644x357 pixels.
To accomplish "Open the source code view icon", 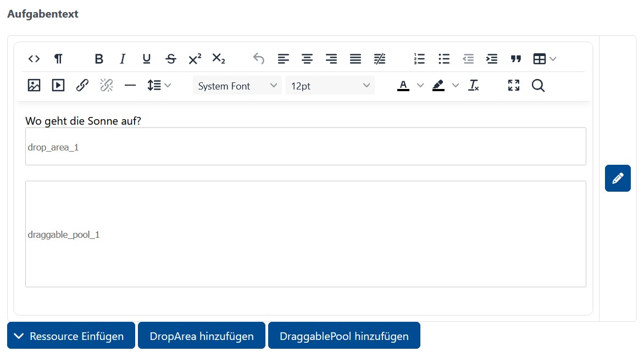I will (34, 59).
